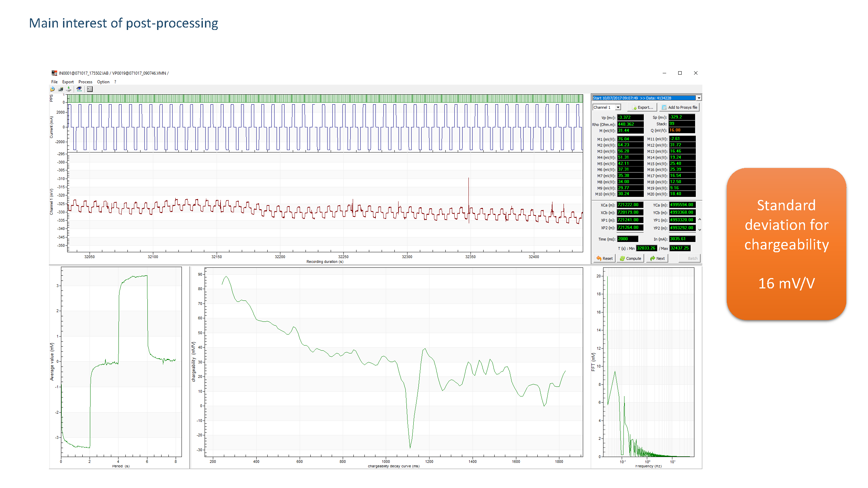The width and height of the screenshot is (868, 488).
Task: Click the list panel toolbar icon
Action: tap(90, 89)
